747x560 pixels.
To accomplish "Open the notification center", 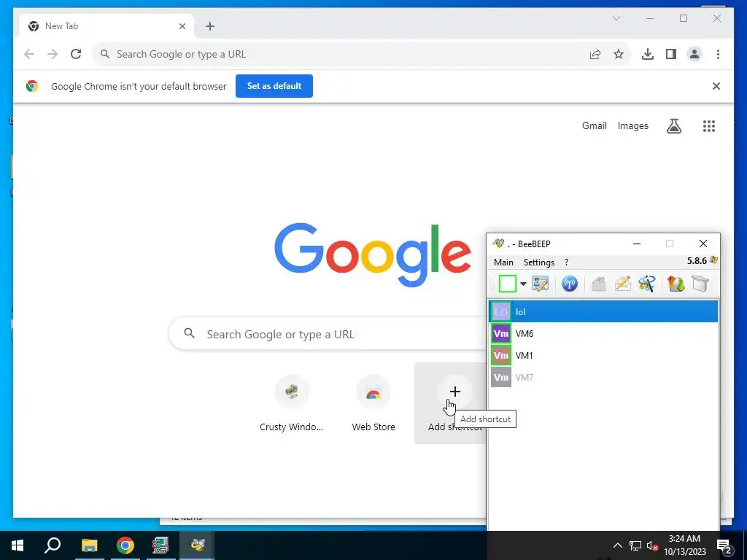I will tap(724, 545).
